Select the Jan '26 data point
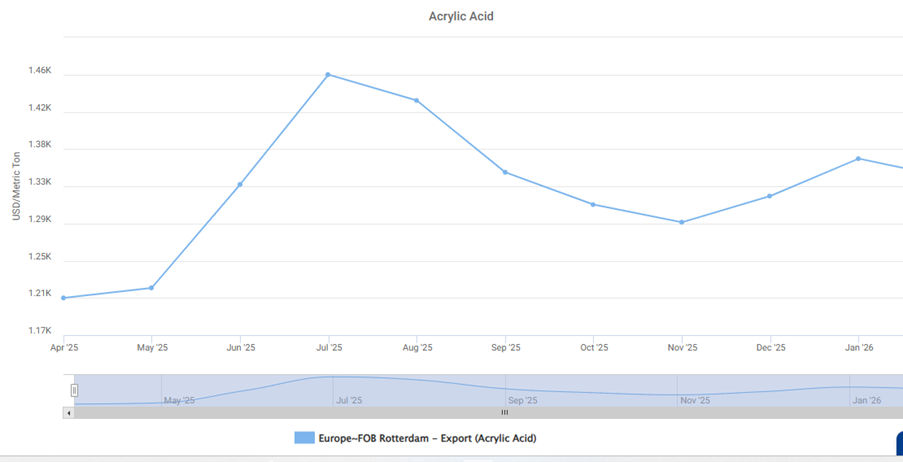This screenshot has height=462, width=903. point(858,158)
